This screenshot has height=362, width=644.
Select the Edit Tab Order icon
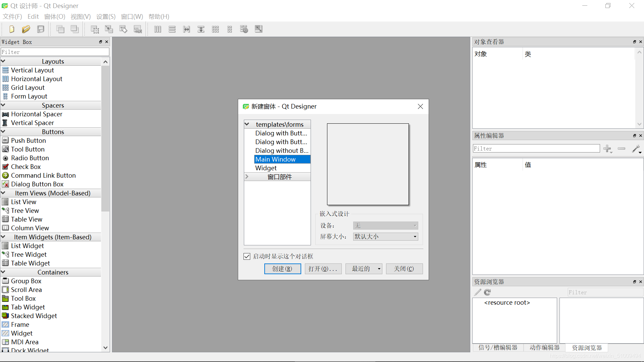click(x=138, y=29)
